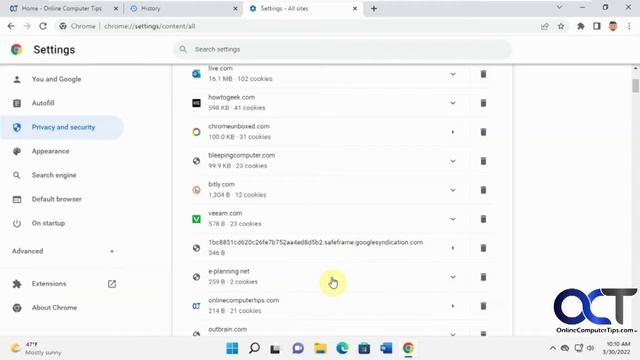The height and width of the screenshot is (360, 640).
Task: Open Default browser settings
Action: (57, 199)
